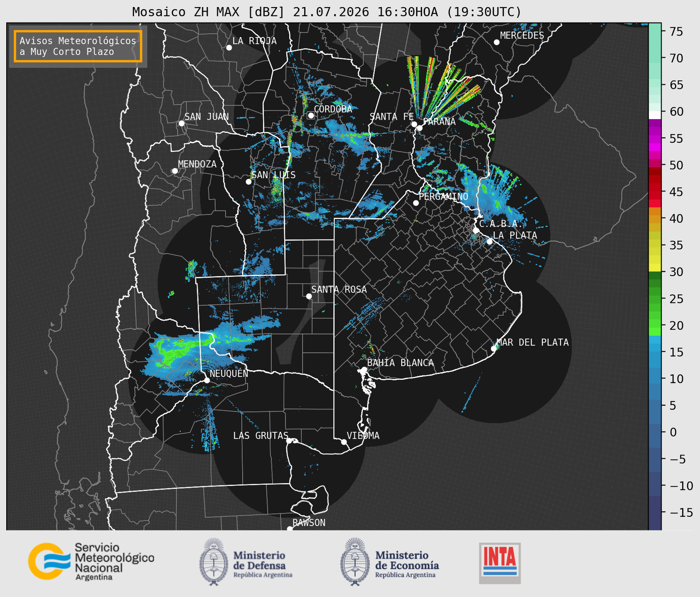Click the SAN LUIS city marker dot
The width and height of the screenshot is (700, 597).
point(249,182)
